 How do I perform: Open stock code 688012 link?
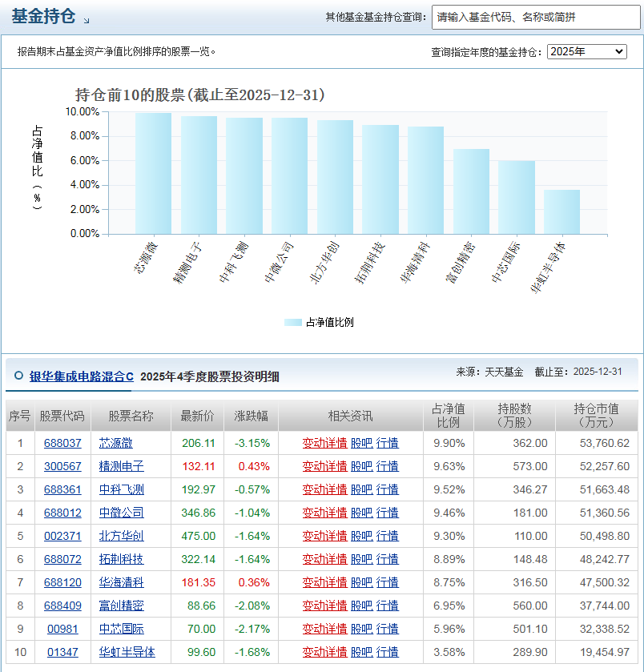point(62,513)
